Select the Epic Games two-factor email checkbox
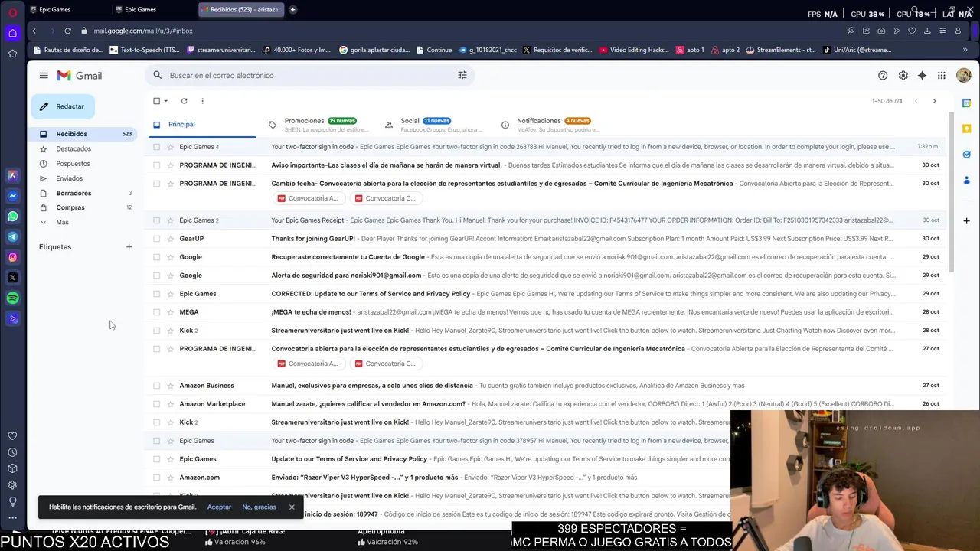 pos(157,147)
